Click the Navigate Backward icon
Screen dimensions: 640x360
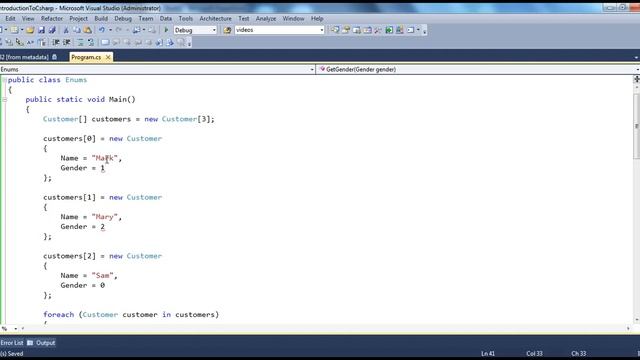pyautogui.click(x=137, y=30)
